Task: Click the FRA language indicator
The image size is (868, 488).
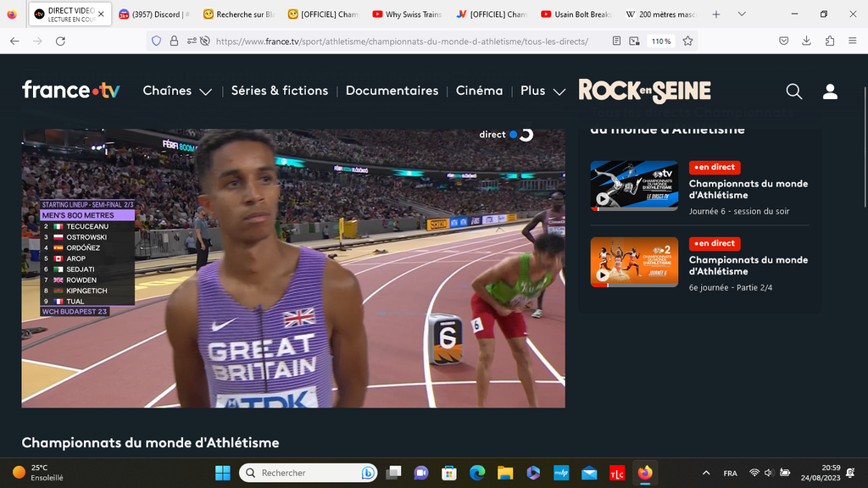Action: [x=730, y=473]
